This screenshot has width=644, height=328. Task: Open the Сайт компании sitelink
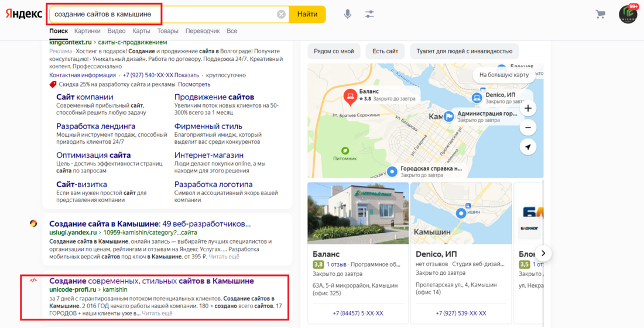tap(85, 97)
